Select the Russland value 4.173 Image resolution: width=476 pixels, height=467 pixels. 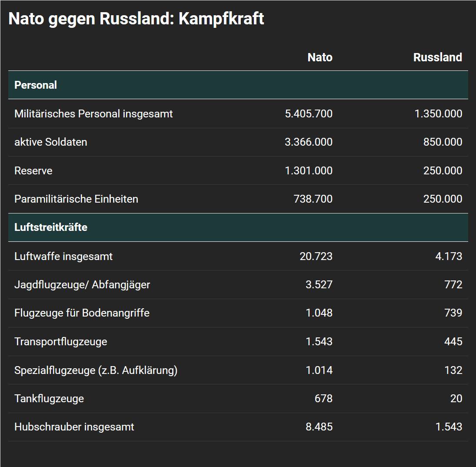pos(449,257)
